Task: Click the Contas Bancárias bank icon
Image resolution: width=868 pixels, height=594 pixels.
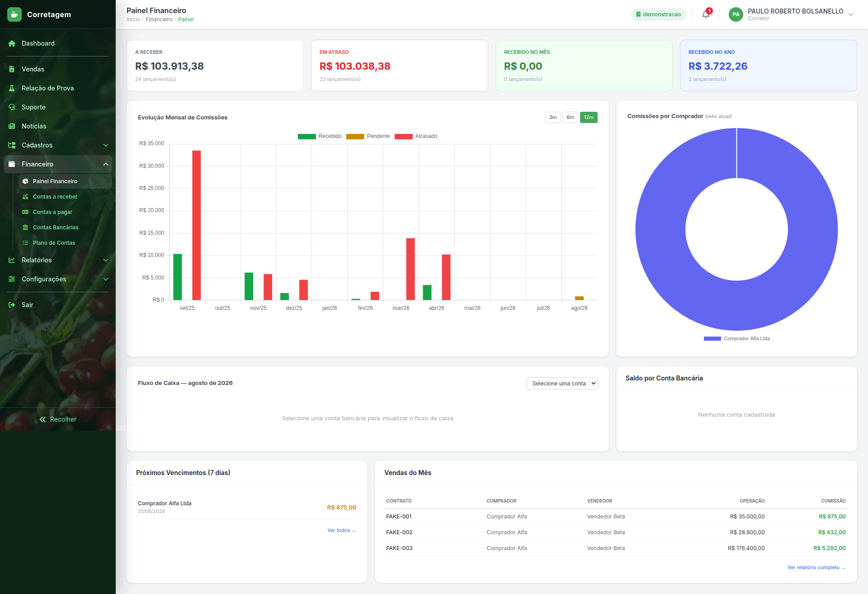Action: pos(25,228)
